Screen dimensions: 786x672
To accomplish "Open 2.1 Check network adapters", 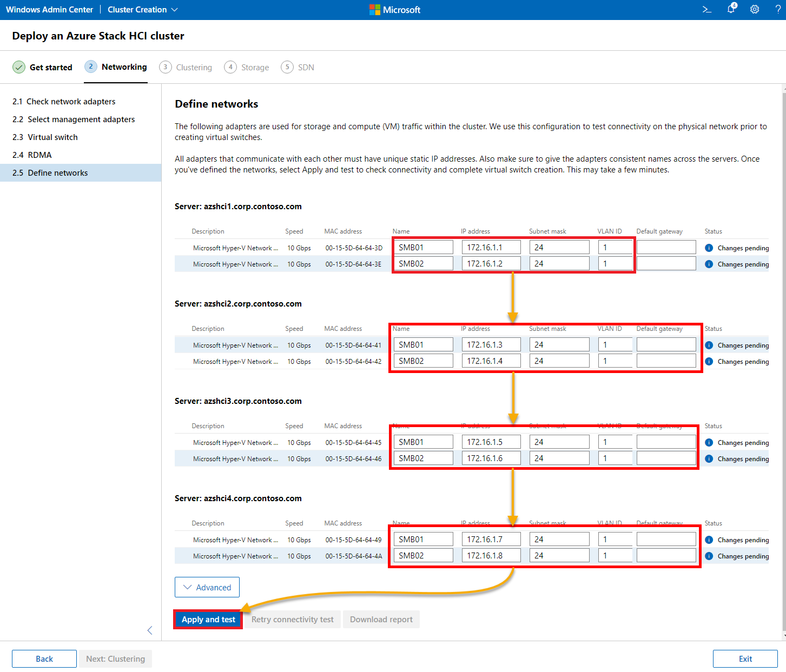I will point(81,101).
